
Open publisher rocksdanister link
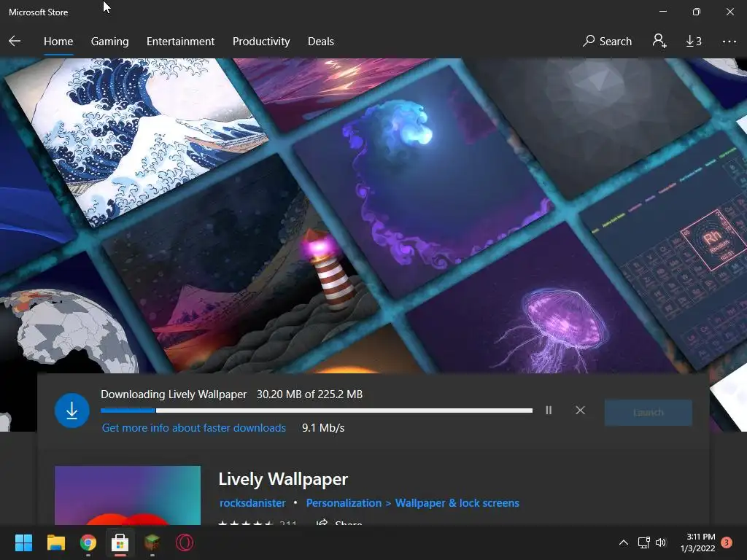(x=252, y=503)
